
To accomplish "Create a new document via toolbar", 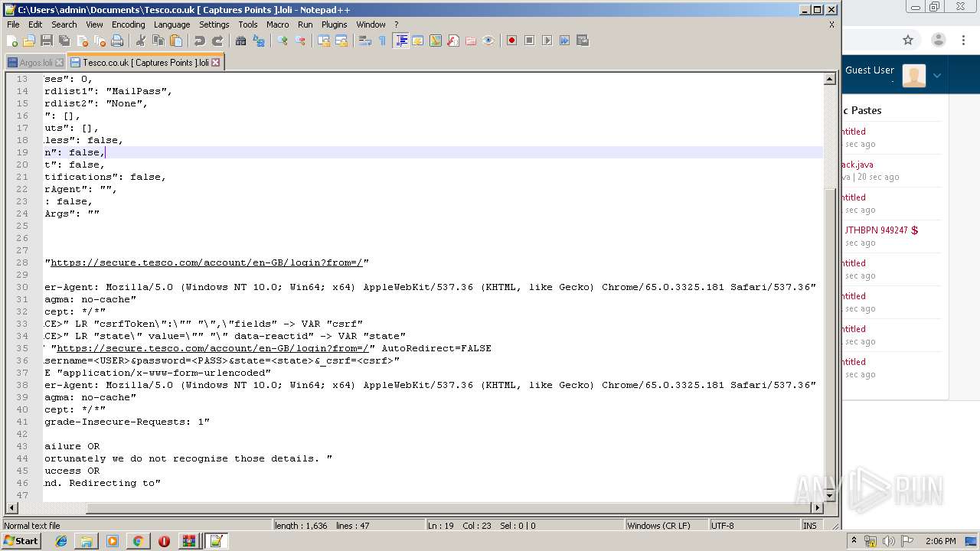I will pos(12,41).
